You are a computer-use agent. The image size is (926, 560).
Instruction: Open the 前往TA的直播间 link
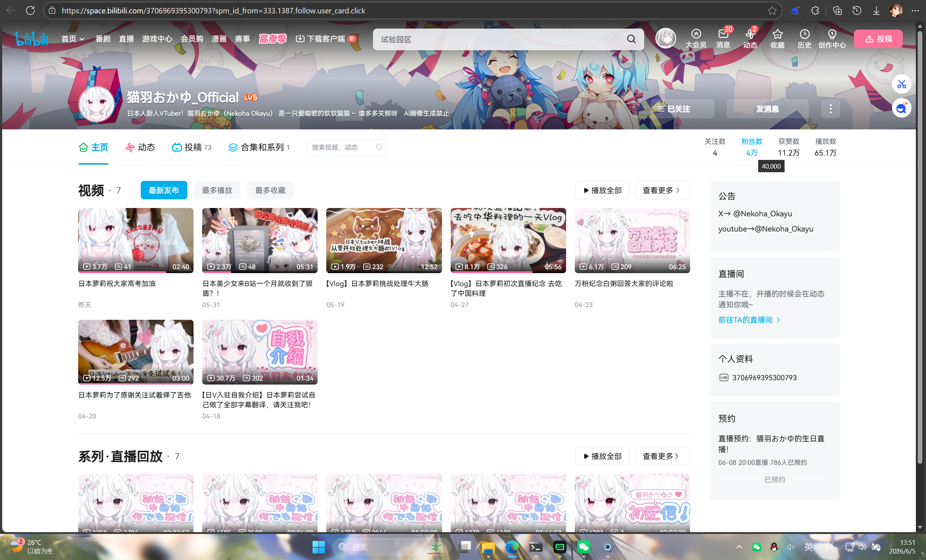(749, 320)
